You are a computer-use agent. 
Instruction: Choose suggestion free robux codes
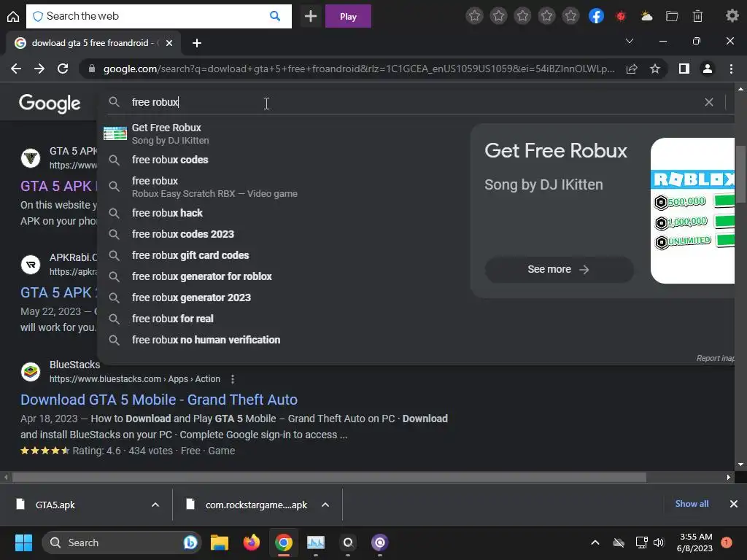[x=170, y=160]
